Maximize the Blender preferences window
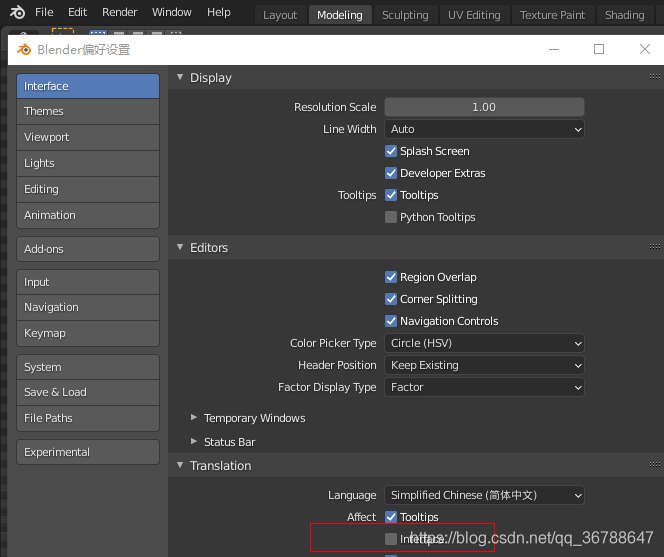 point(599,49)
